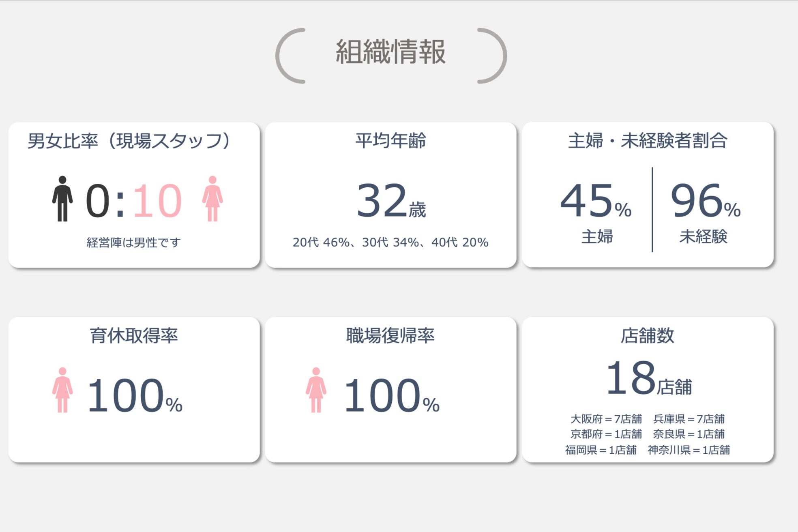Click the 100% value in 育休取得率 card
The image size is (798, 532).
[x=135, y=396]
